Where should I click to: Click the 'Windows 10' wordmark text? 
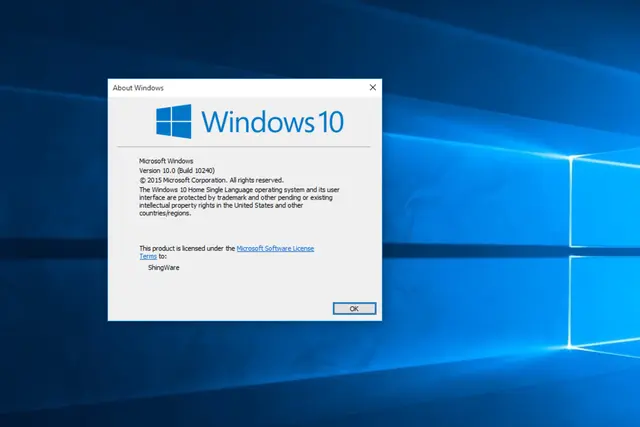click(x=273, y=122)
